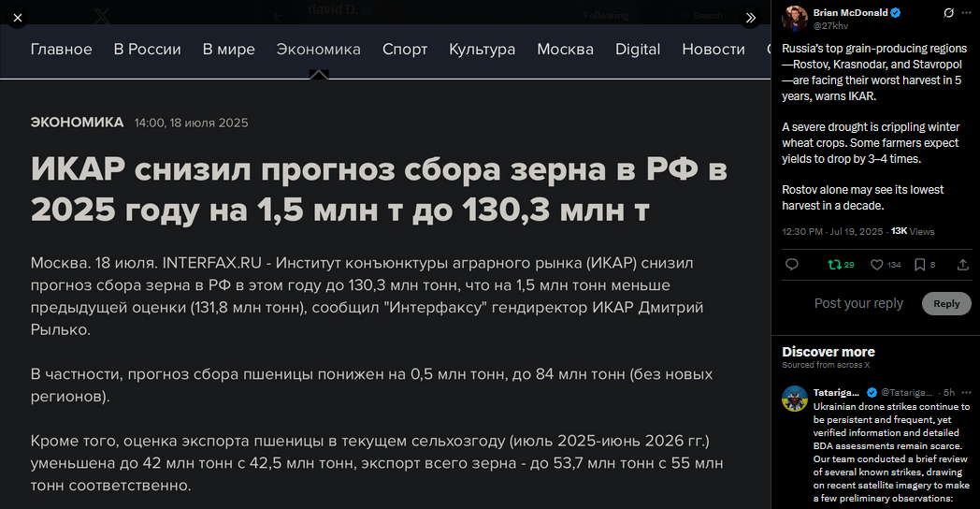Click the enlarged article screenshot image
Viewport: 980px width, 509px height.
385,267
